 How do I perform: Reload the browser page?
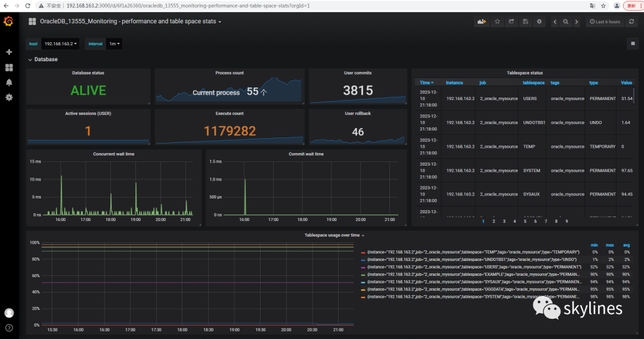tap(27, 6)
